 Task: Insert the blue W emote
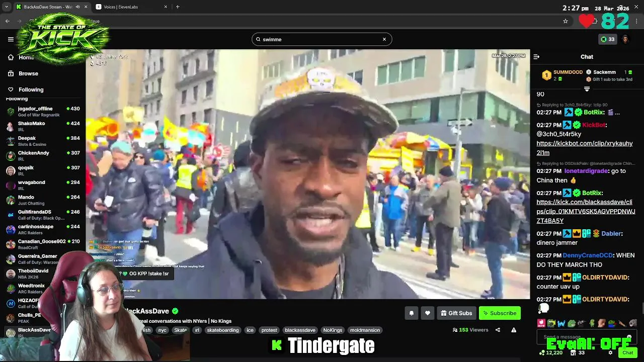[x=561, y=323]
